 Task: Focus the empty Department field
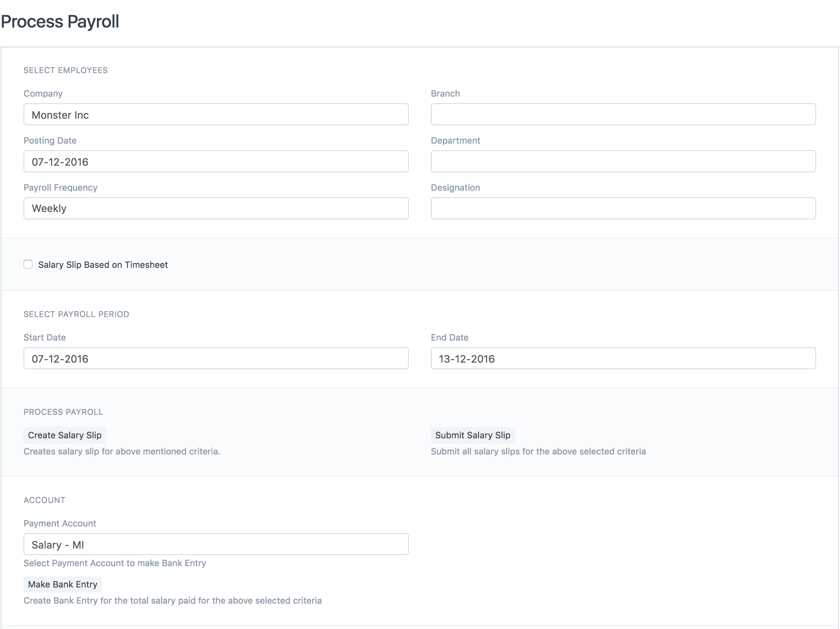point(623,162)
